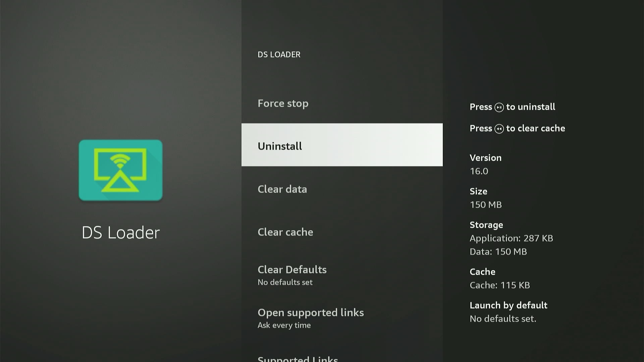Click the Launch by default section
Image resolution: width=644 pixels, height=362 pixels.
(508, 312)
